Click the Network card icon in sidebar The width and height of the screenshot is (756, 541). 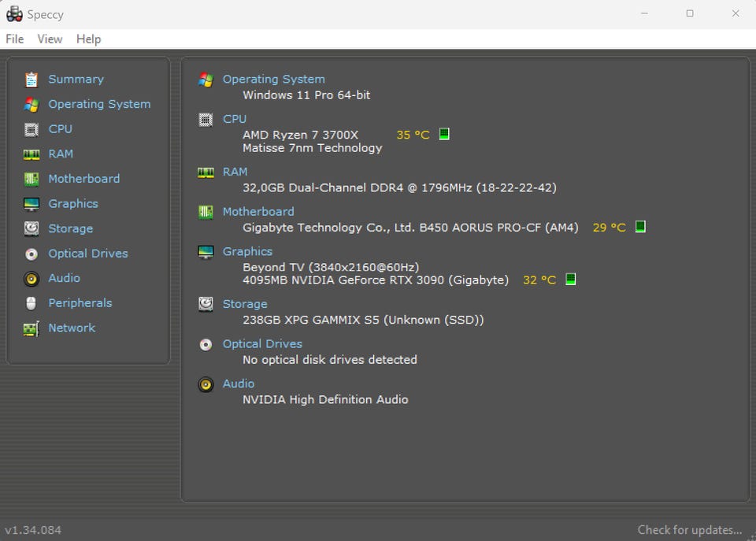click(x=31, y=328)
